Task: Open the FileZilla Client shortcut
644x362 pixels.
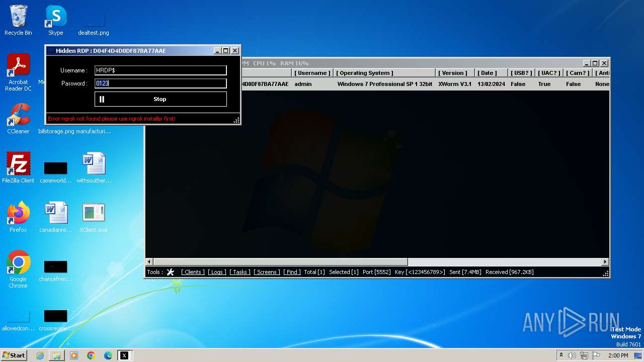Action: 18,168
